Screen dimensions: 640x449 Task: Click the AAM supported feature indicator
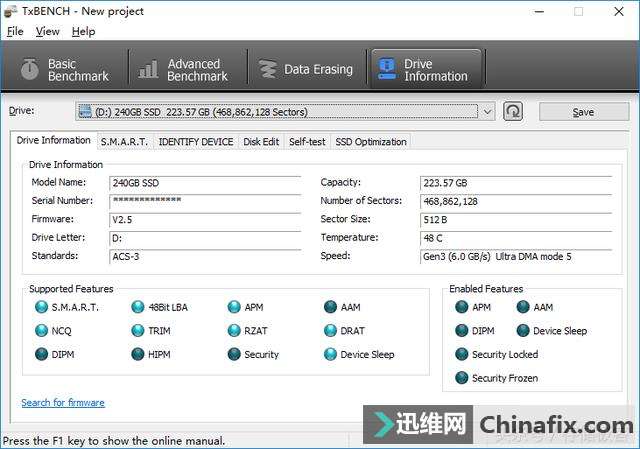click(x=330, y=307)
